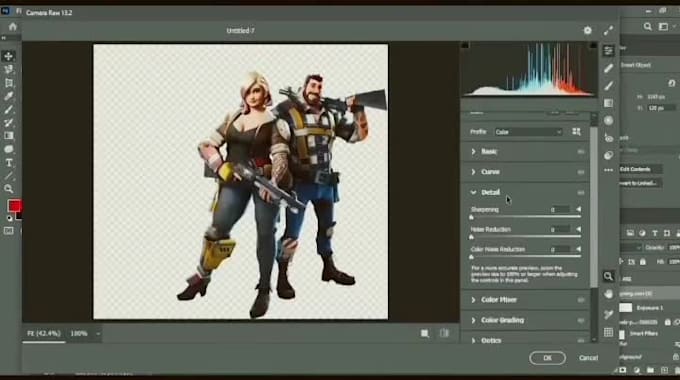Select the Exposure 1 layer
Screen dimensions: 680x380
point(649,308)
